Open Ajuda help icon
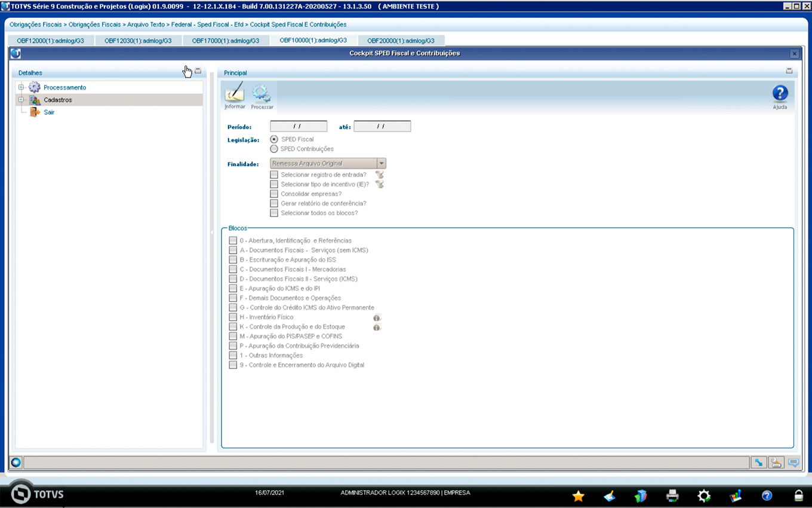The height and width of the screenshot is (508, 812). coord(780,97)
